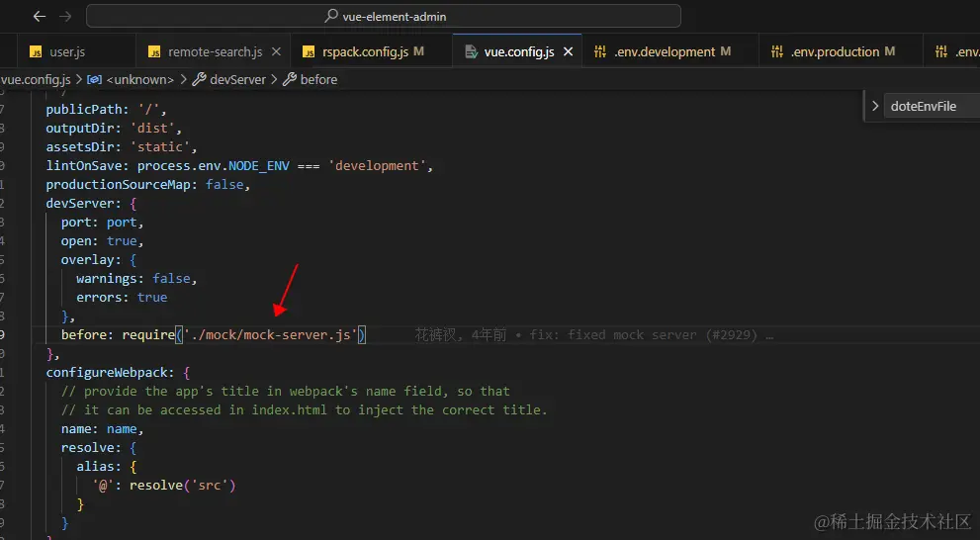This screenshot has height=540, width=980.
Task: Open the .env.production tab
Action: coord(841,51)
